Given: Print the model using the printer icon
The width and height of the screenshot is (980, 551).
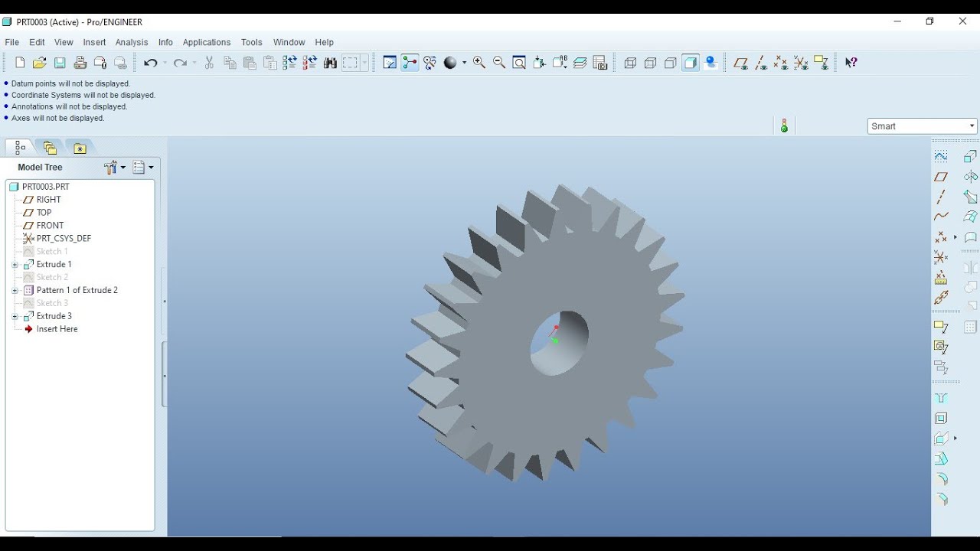Looking at the screenshot, I should point(80,63).
